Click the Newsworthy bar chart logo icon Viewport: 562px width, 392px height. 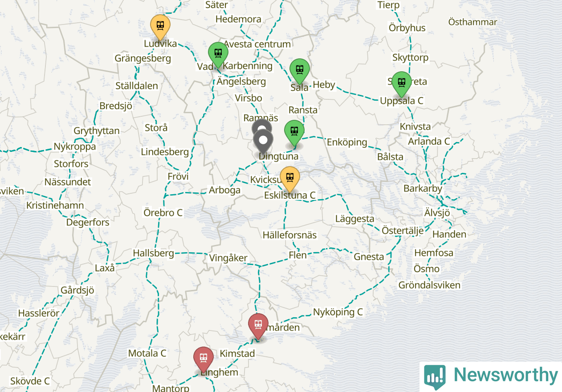point(435,376)
